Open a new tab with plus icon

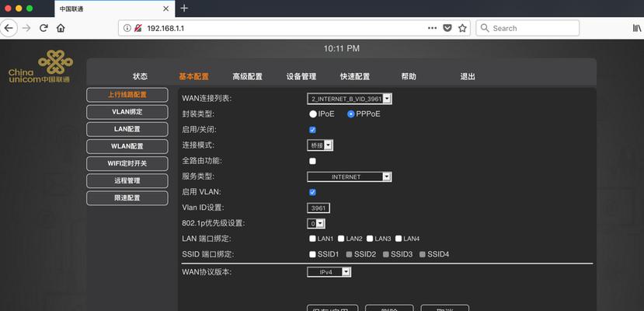click(184, 9)
